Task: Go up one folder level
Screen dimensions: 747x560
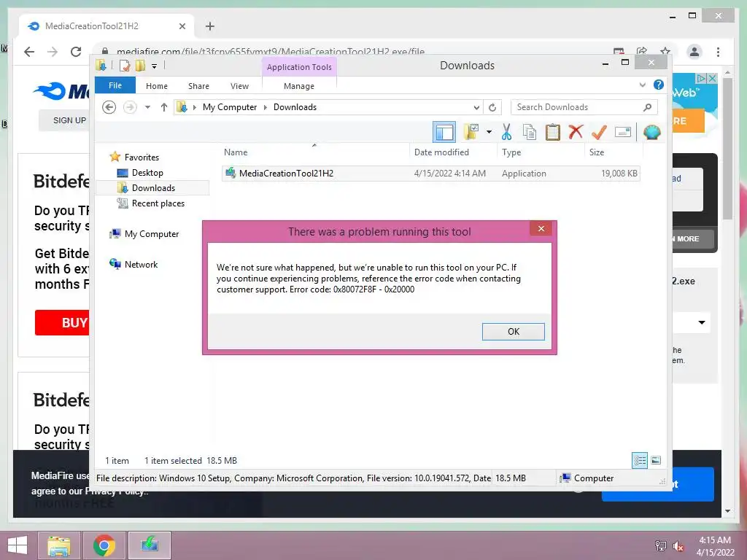Action: click(x=164, y=107)
